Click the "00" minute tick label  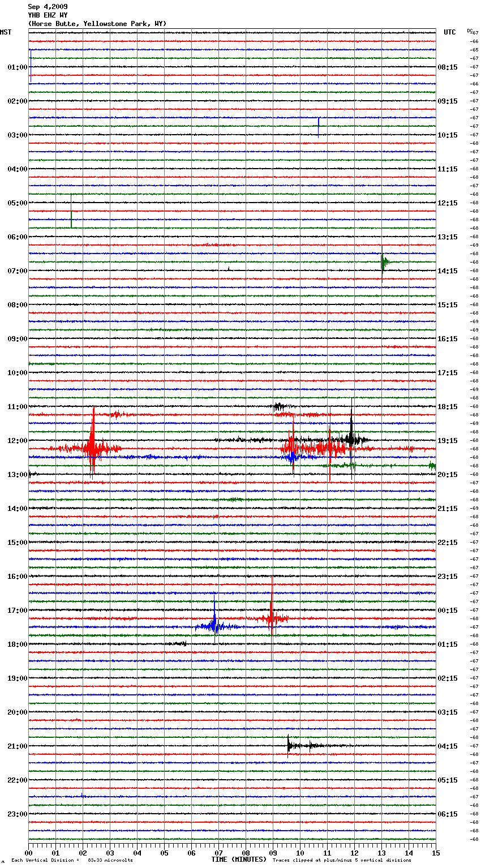(x=28, y=853)
